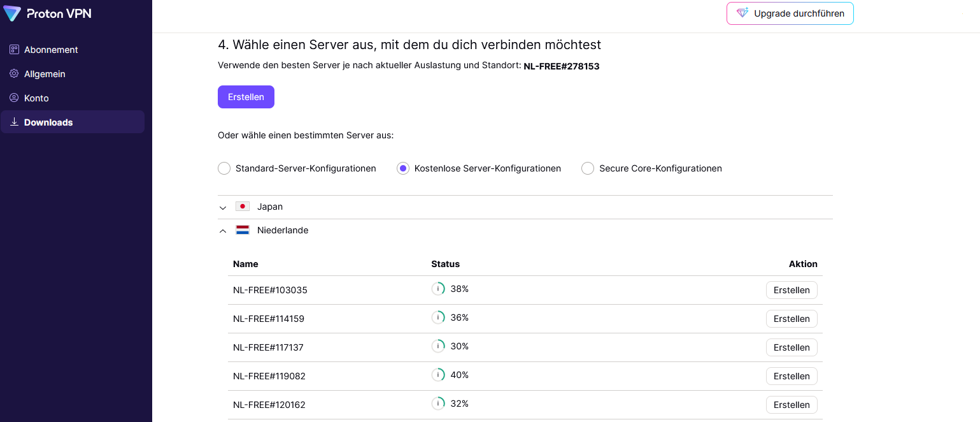The image size is (980, 422).
Task: Click load indicator for NL-FREE#120162
Action: tap(438, 404)
